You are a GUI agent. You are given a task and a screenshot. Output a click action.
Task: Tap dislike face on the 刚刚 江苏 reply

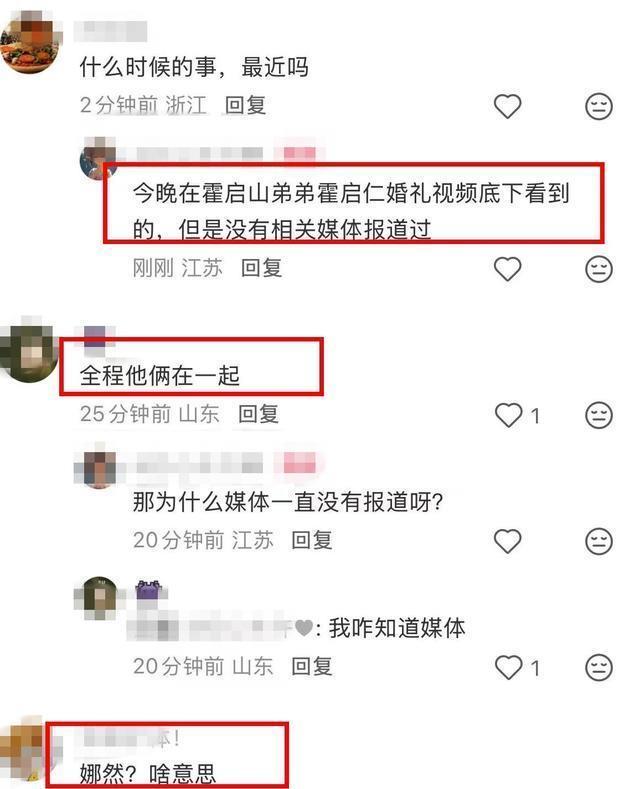pos(599,269)
